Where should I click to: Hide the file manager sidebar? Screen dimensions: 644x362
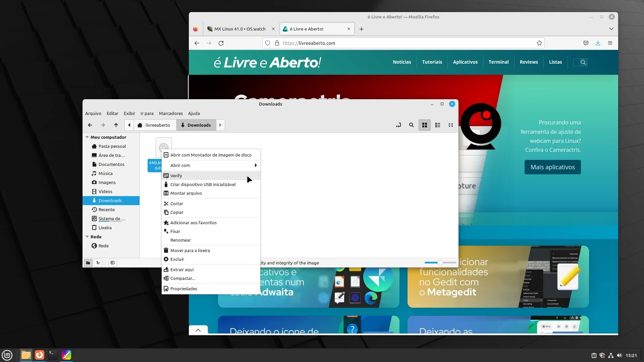[113, 263]
